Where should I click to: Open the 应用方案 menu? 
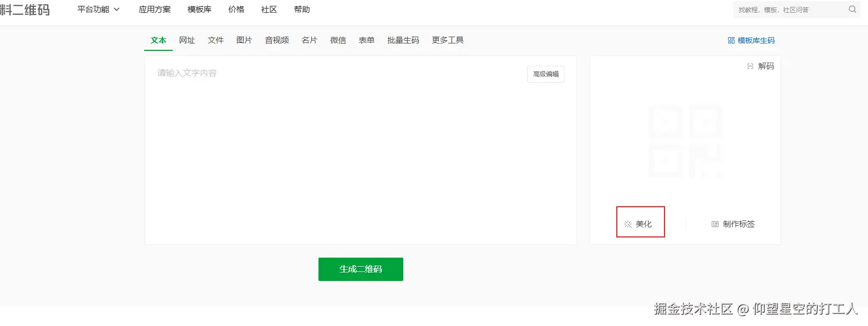click(155, 10)
